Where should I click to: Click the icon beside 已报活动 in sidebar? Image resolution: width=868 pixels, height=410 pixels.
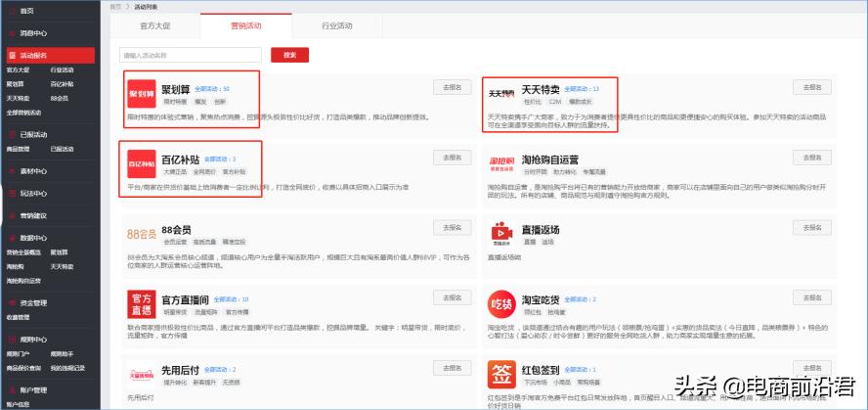pos(12,135)
